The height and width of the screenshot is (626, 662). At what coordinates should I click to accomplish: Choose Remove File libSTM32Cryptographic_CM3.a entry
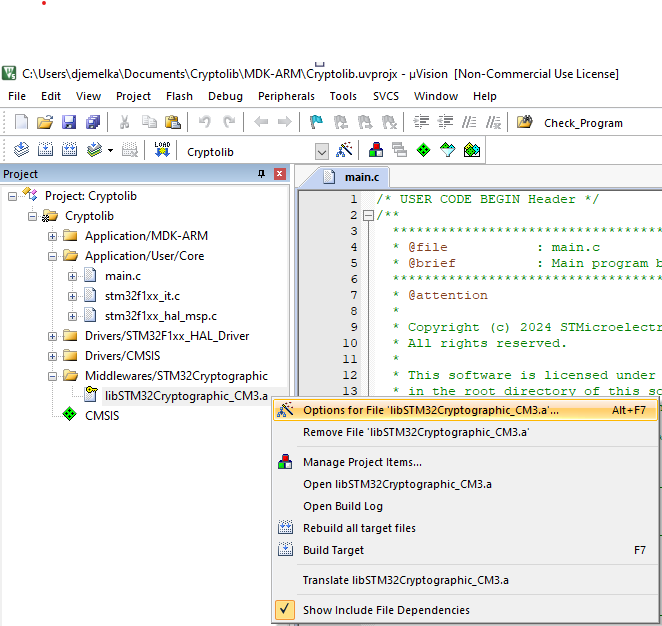tap(465, 432)
